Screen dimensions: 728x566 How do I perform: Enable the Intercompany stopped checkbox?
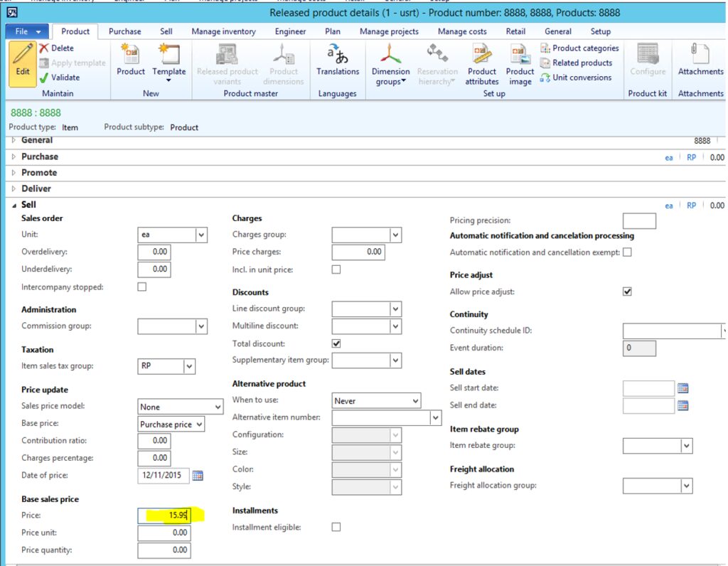click(142, 287)
